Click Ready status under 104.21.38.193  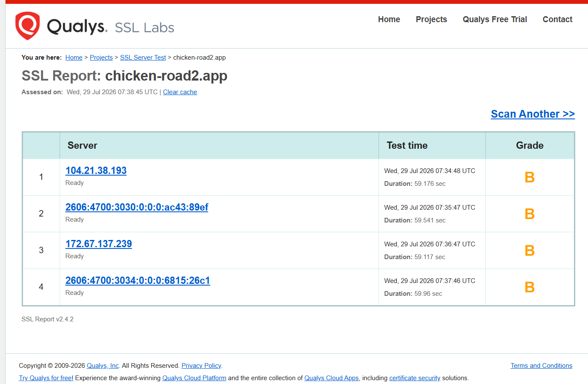click(x=75, y=183)
